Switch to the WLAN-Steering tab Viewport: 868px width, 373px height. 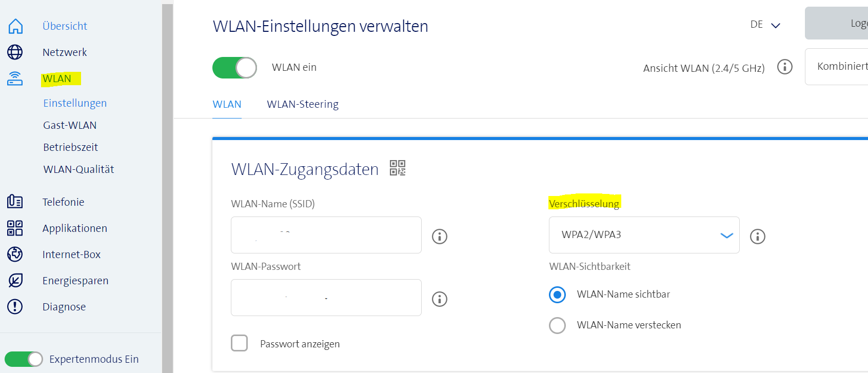click(303, 104)
